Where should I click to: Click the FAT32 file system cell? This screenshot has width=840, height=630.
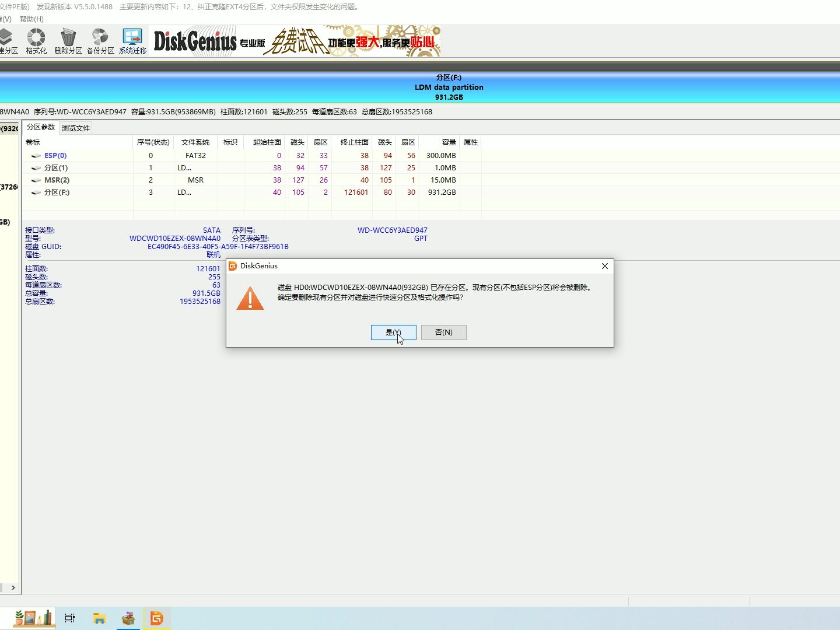pos(195,156)
